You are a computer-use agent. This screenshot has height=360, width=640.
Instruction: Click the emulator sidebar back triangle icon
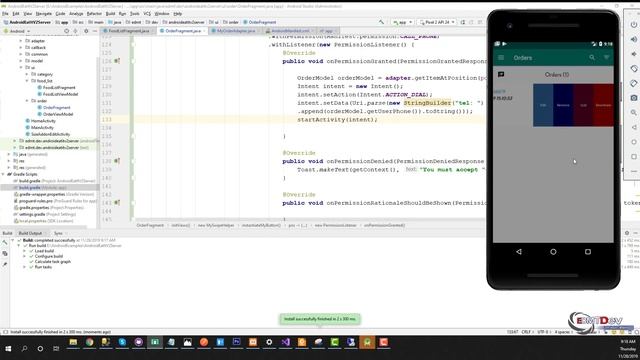[x=633, y=127]
